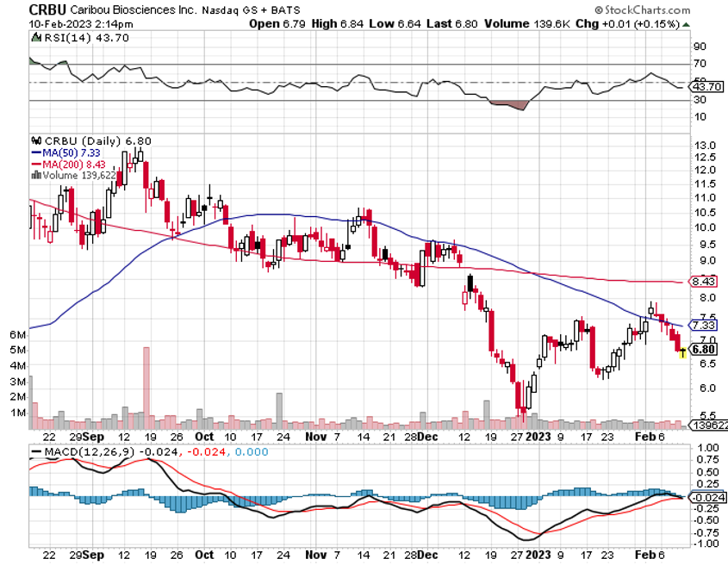Click the Last 6.80 quote in the header
The width and height of the screenshot is (728, 565).
coord(451,23)
